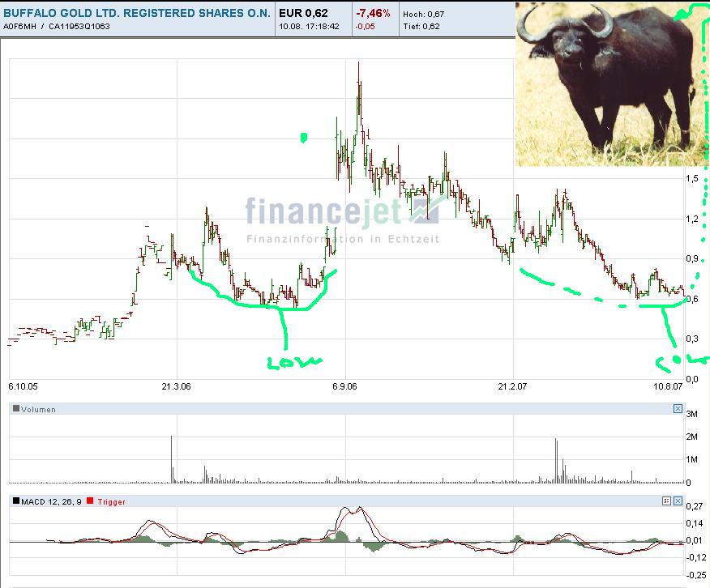Close the MACD indicator panel
Viewport: 710px width, 588px height.
tap(678, 501)
